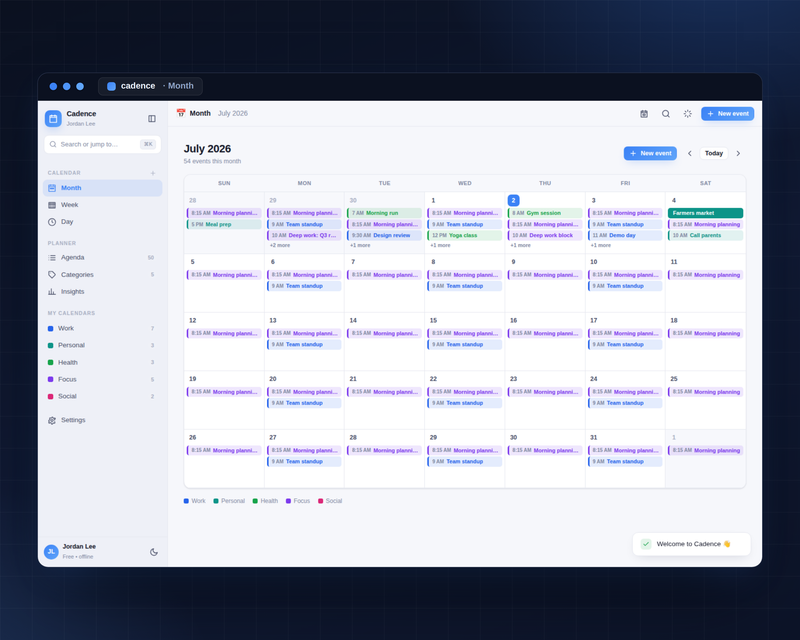Toggle the Work calendar
This screenshot has height=640, width=800.
coord(103,328)
